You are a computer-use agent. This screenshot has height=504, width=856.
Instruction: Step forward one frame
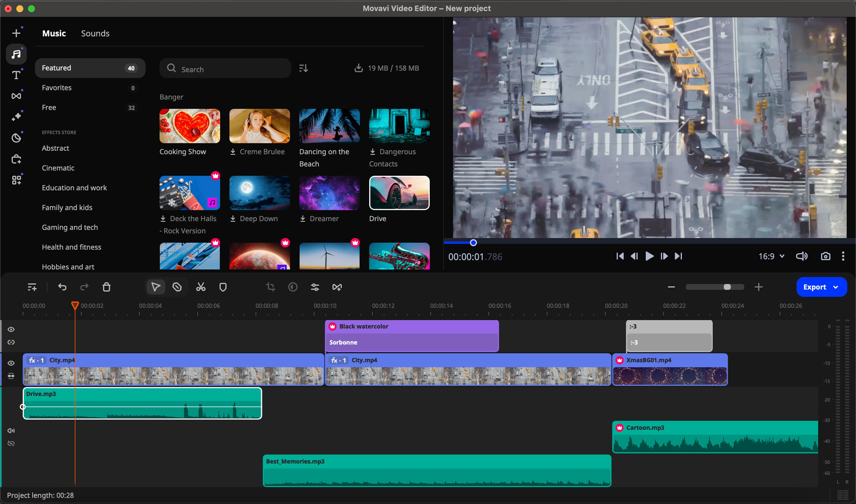[x=664, y=256]
